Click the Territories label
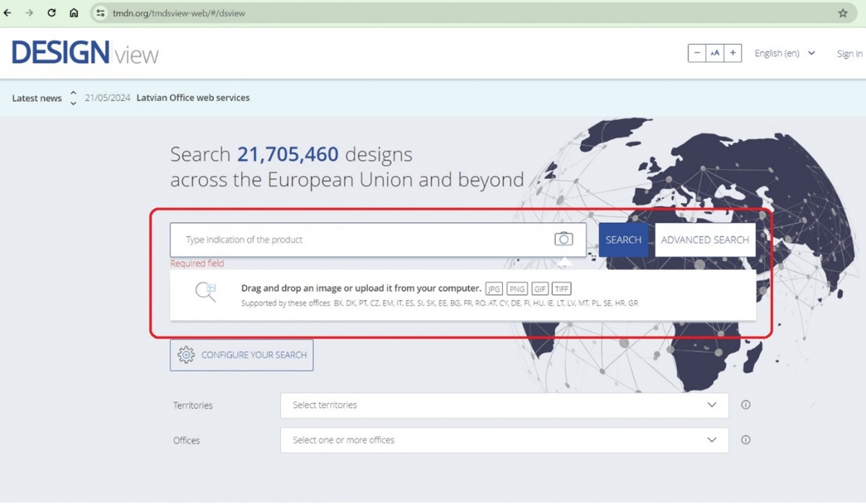Viewport: 866px width, 504px height. click(193, 405)
